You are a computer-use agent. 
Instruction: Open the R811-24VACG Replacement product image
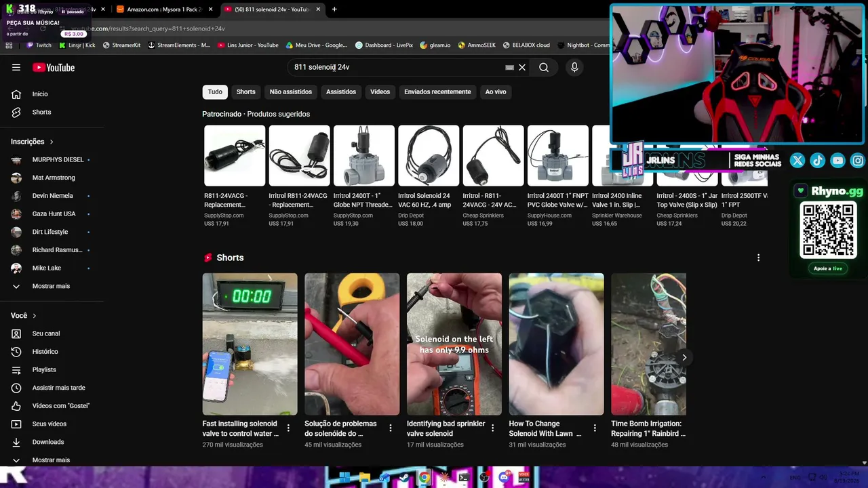click(x=235, y=156)
